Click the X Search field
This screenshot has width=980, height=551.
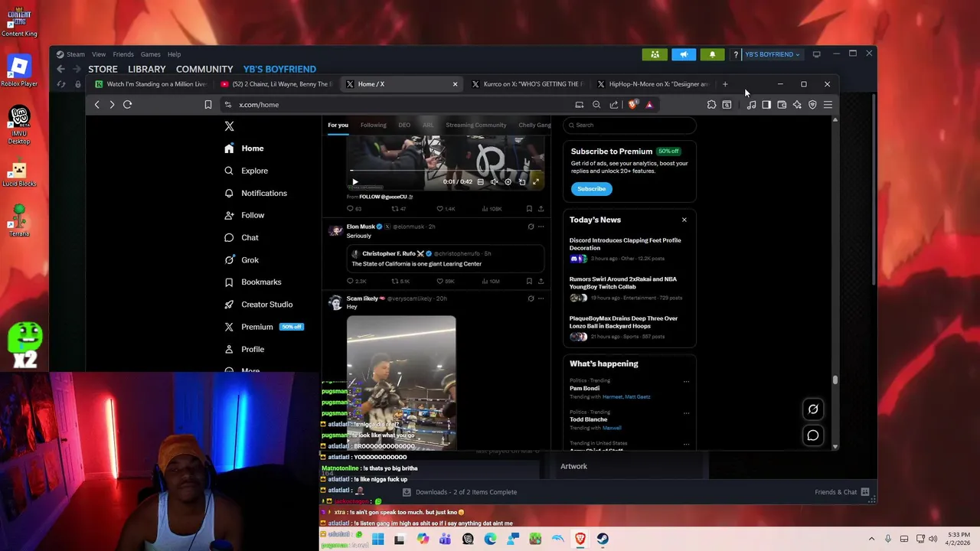[x=629, y=125]
